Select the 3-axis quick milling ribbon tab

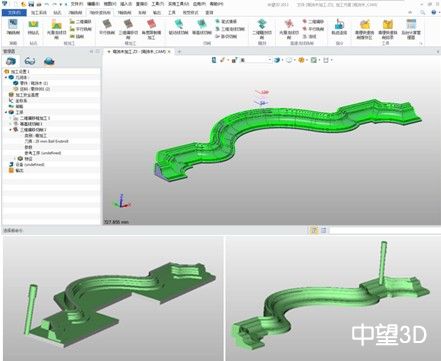[100, 13]
